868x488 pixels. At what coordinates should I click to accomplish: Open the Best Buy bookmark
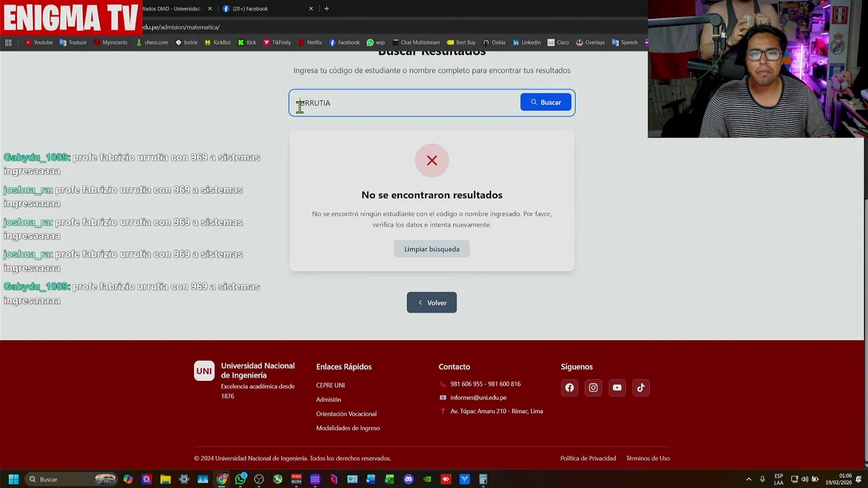coord(461,42)
